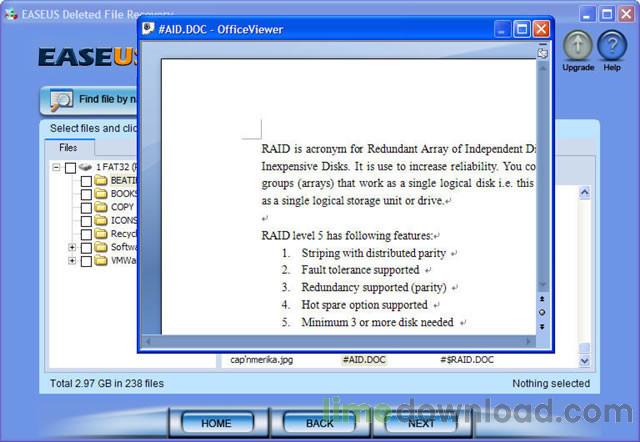Click 'Fault tolerance supported' list item
The height and width of the screenshot is (442, 640).
[360, 270]
